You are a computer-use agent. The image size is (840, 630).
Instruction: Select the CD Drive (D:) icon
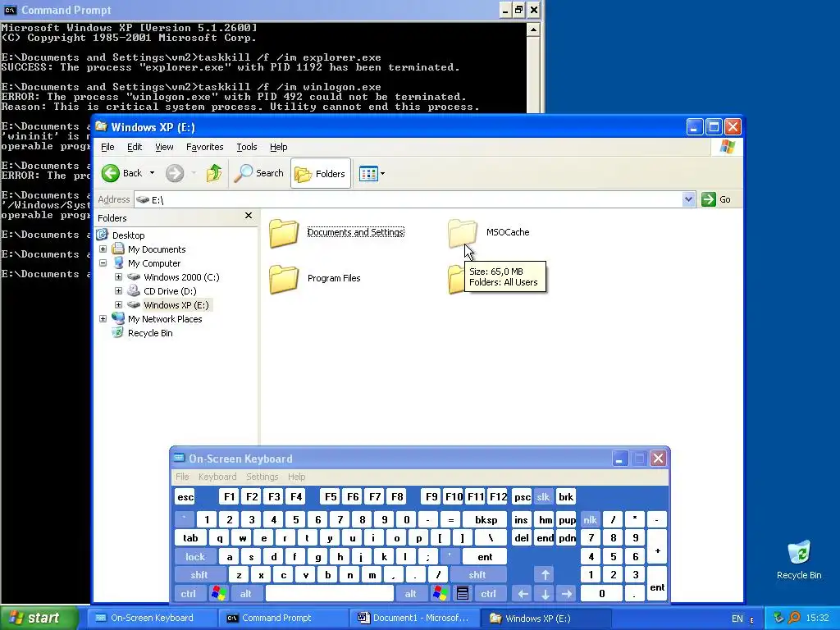134,291
